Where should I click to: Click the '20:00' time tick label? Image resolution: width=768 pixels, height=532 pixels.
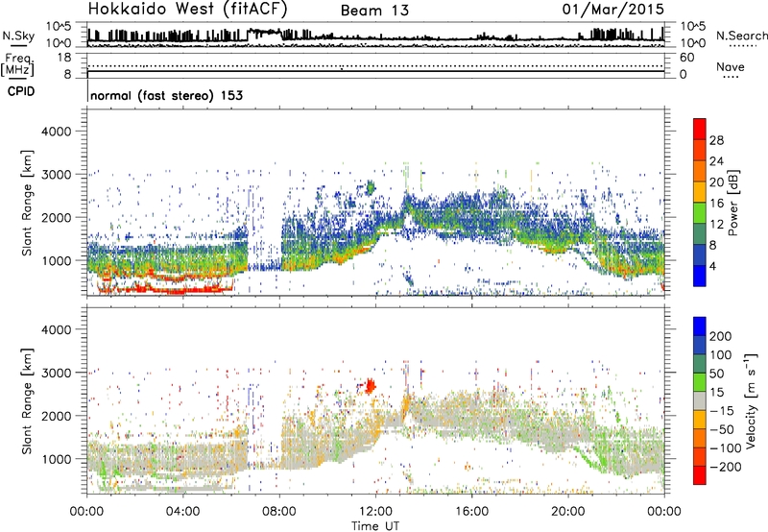coord(568,512)
